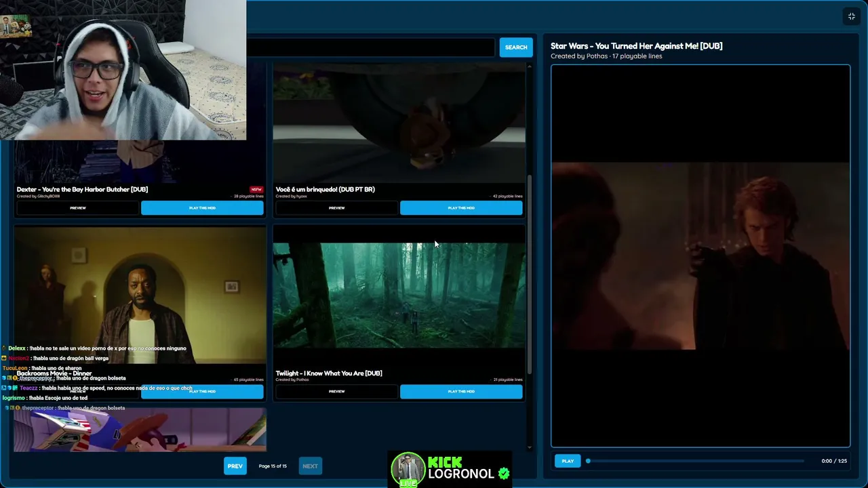Open the Twilight forest thumbnail
Viewport: 868px width, 488px height.
pyautogui.click(x=399, y=296)
